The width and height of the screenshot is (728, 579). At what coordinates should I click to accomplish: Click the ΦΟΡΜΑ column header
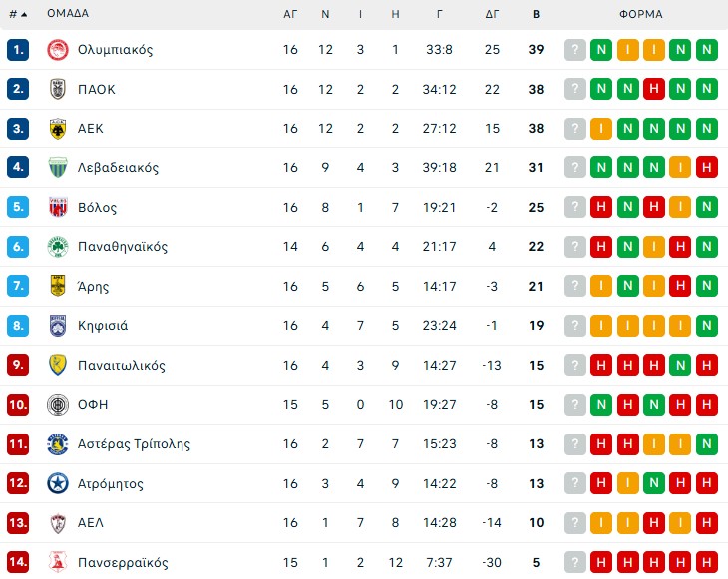pos(640,14)
